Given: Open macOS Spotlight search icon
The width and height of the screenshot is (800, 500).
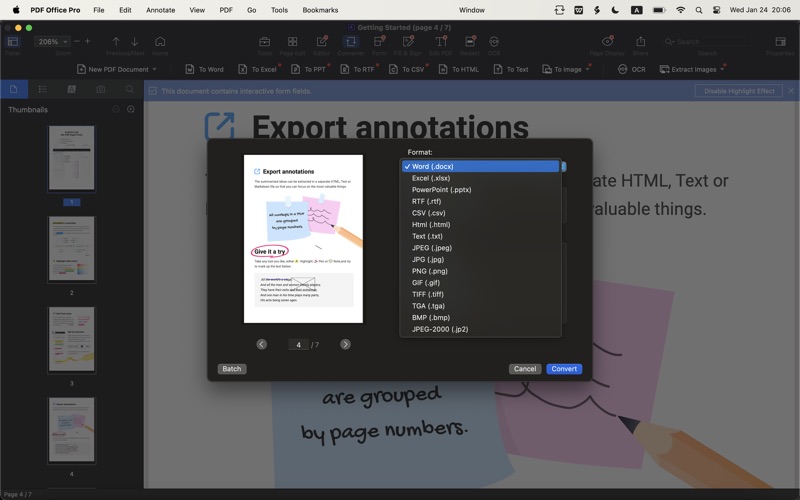Looking at the screenshot, I should (698, 10).
